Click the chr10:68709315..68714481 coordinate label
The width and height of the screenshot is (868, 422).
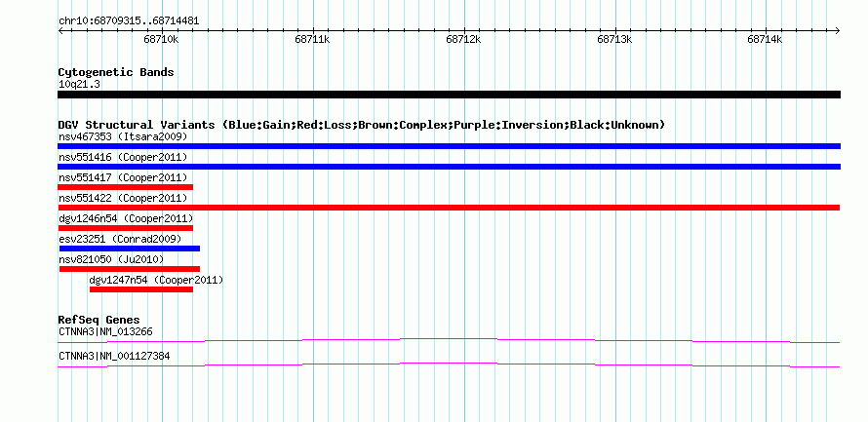pos(129,21)
